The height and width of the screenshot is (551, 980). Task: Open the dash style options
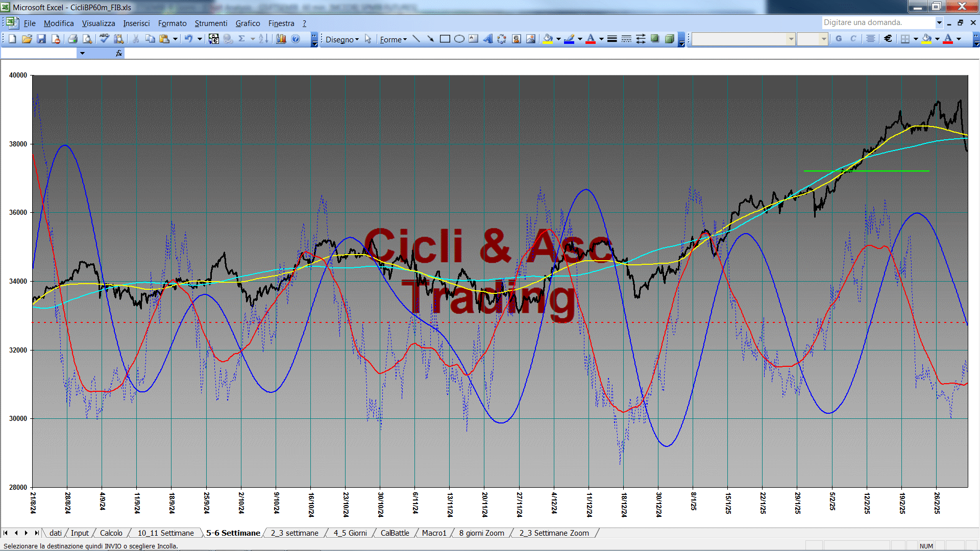pos(626,39)
